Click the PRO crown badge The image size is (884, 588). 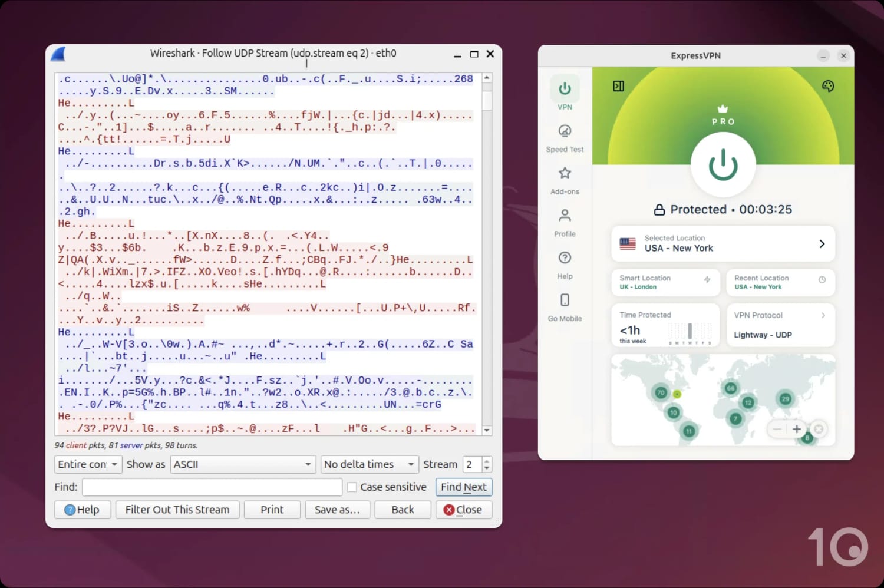pos(723,115)
